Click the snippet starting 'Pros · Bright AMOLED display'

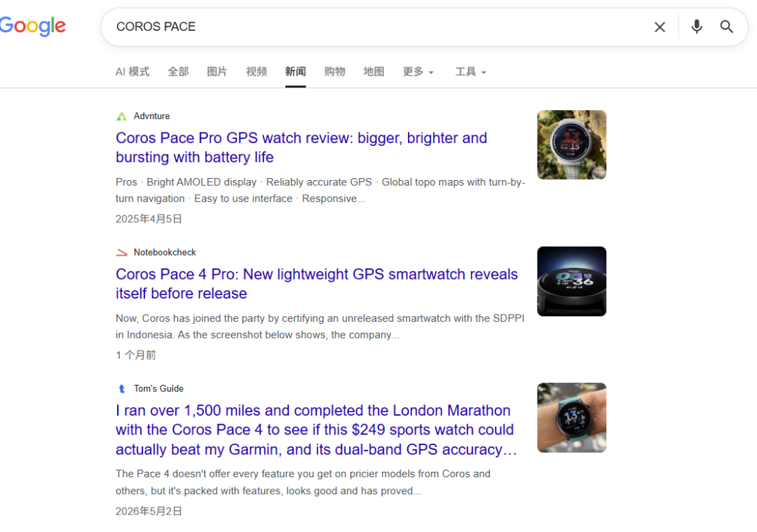[320, 190]
